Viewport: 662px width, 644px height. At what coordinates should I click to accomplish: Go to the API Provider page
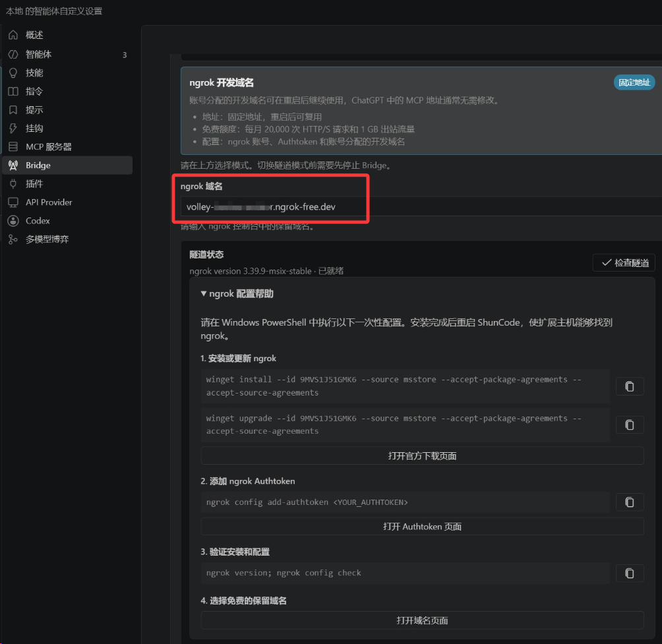click(x=67, y=202)
